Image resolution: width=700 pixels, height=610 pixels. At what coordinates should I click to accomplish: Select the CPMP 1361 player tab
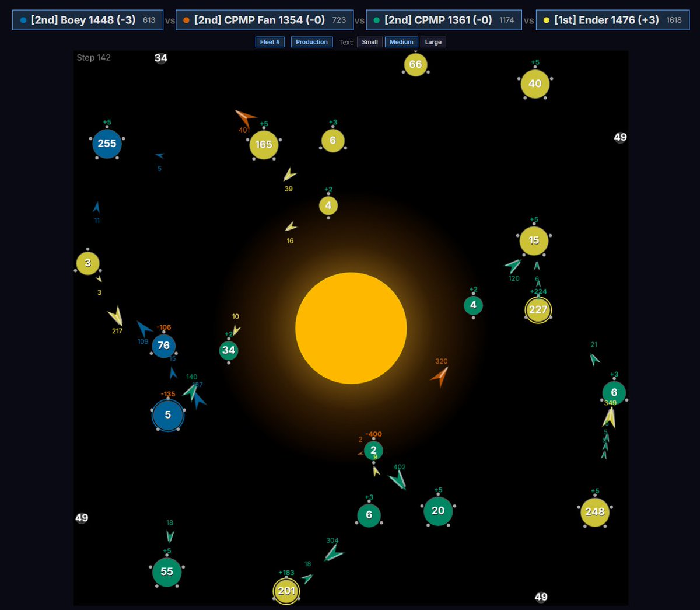pyautogui.click(x=444, y=20)
